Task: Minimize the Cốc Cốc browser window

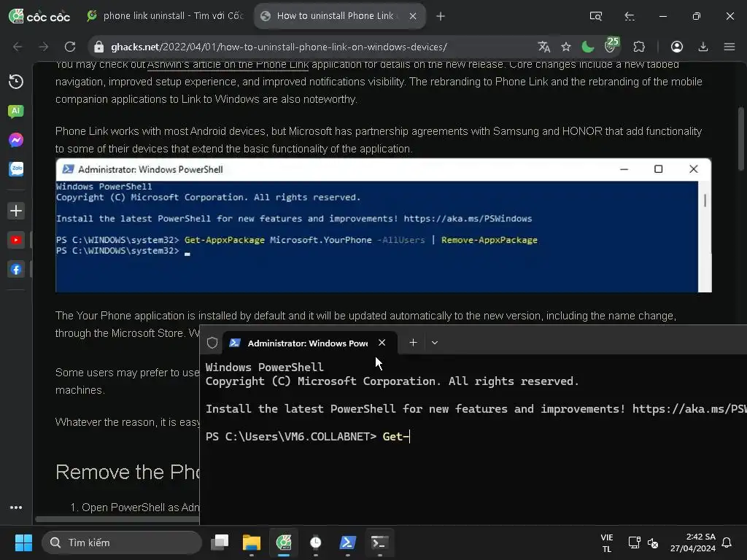Action: (662, 16)
